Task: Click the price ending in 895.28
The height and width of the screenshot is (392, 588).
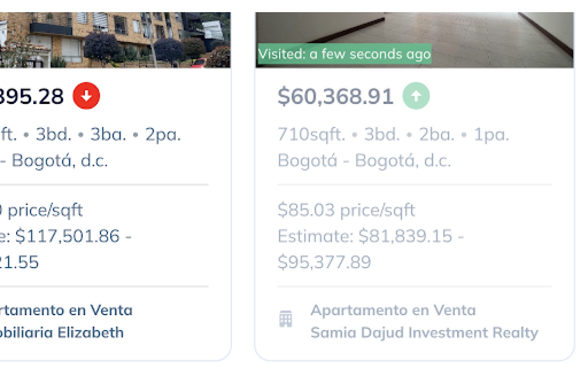Action: pyautogui.click(x=31, y=96)
